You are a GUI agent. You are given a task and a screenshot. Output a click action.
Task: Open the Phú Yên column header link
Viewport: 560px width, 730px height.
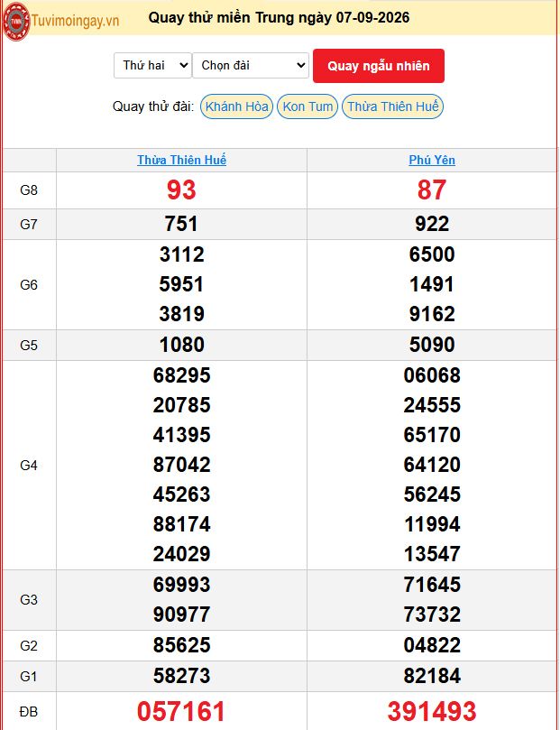point(432,160)
